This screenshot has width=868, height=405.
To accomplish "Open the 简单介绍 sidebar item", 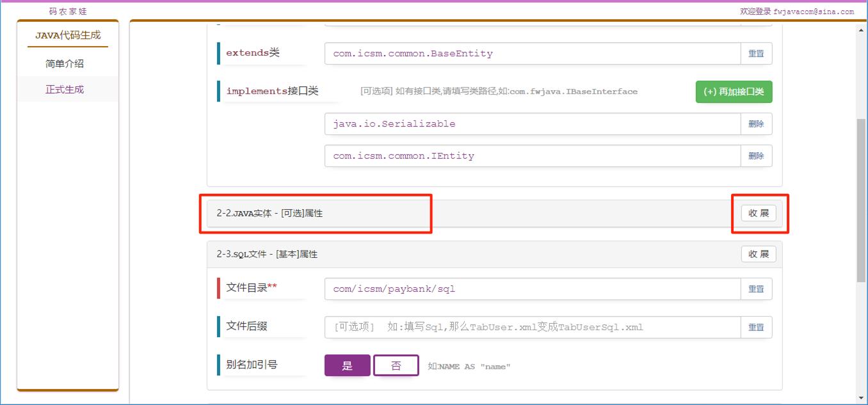I will click(x=65, y=64).
